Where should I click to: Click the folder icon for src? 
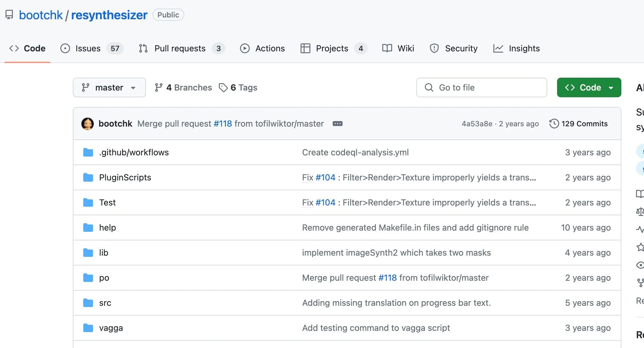point(88,303)
